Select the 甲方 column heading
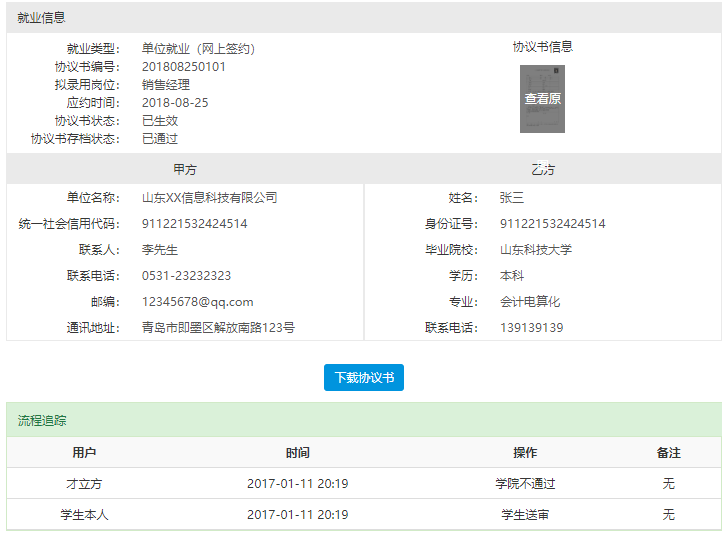The height and width of the screenshot is (535, 728). (185, 169)
